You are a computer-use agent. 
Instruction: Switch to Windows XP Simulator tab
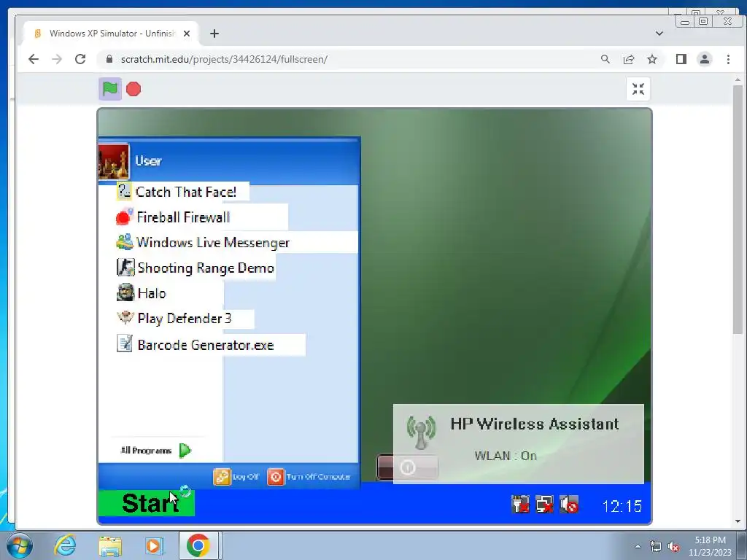[111, 34]
